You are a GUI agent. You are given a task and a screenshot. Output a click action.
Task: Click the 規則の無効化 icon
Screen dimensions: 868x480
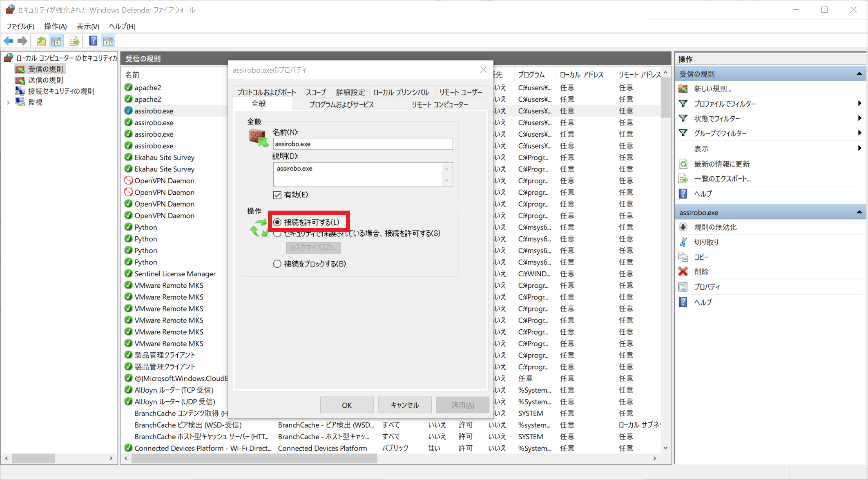(x=683, y=227)
